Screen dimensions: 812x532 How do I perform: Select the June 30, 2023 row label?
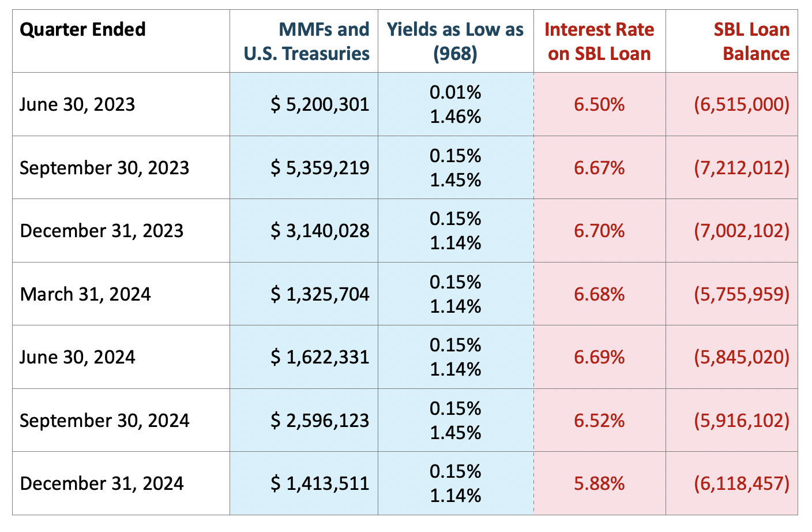point(77,104)
